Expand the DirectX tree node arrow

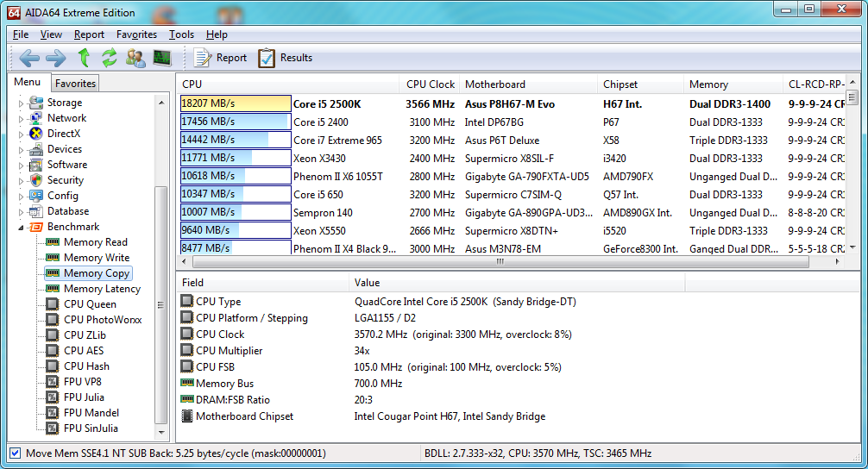(x=21, y=134)
